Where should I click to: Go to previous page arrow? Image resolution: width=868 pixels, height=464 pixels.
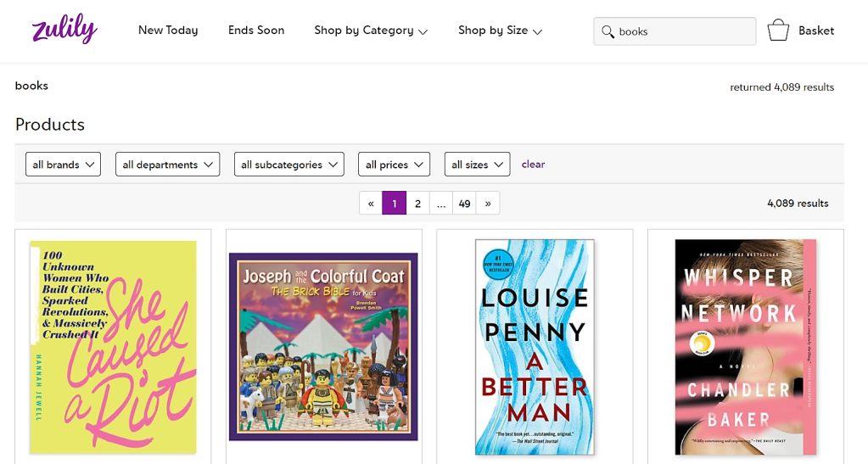pos(371,204)
